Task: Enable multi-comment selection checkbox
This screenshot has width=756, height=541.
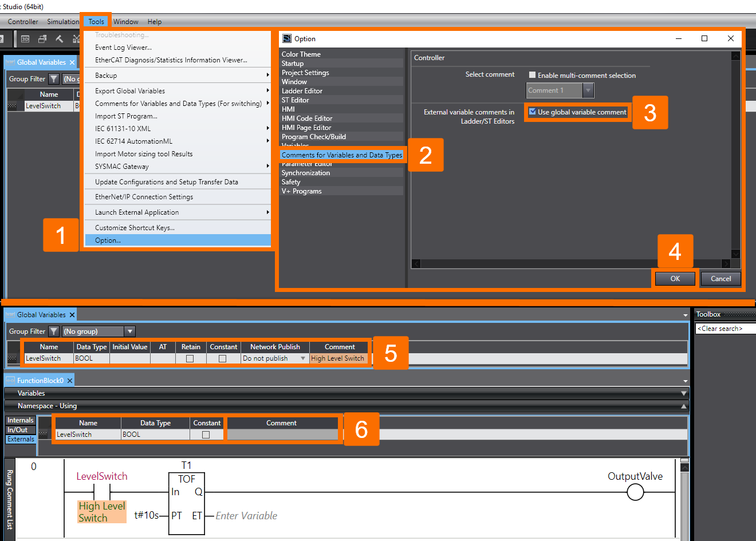Action: point(532,74)
